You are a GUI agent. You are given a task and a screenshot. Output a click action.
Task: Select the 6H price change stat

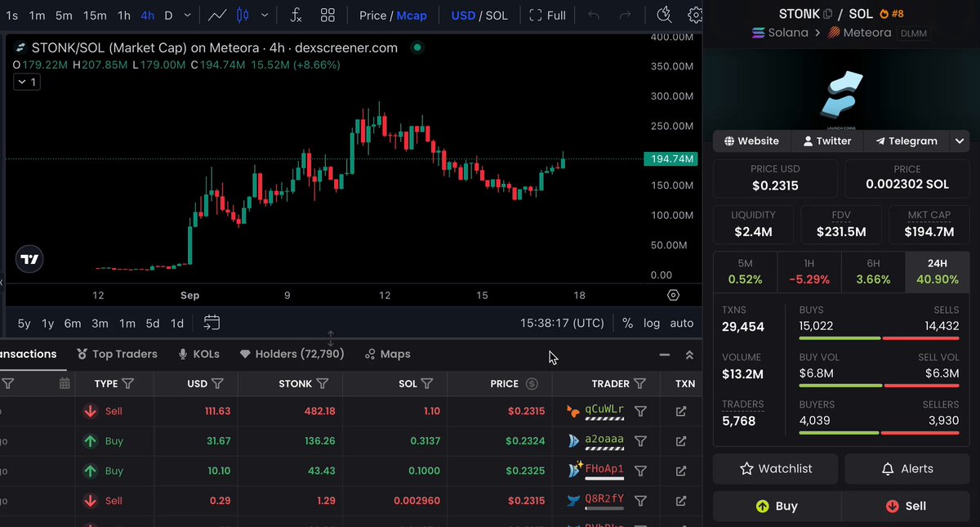tap(873, 271)
